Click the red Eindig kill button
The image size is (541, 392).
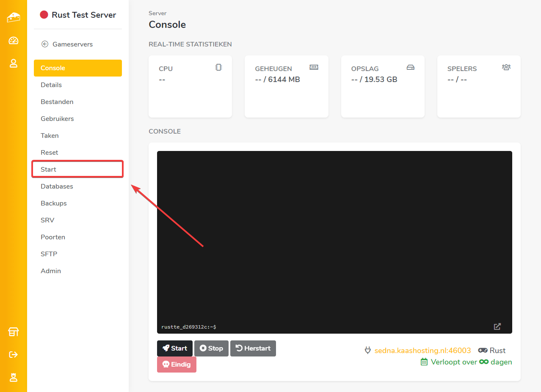[177, 365]
